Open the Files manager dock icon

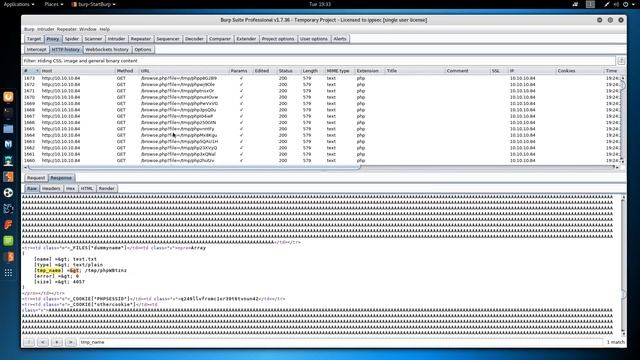8,129
